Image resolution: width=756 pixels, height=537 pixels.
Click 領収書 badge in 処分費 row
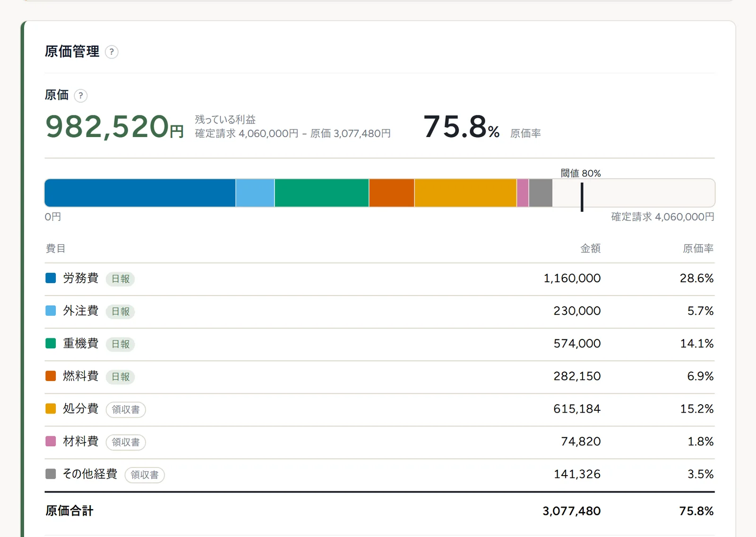click(x=126, y=409)
